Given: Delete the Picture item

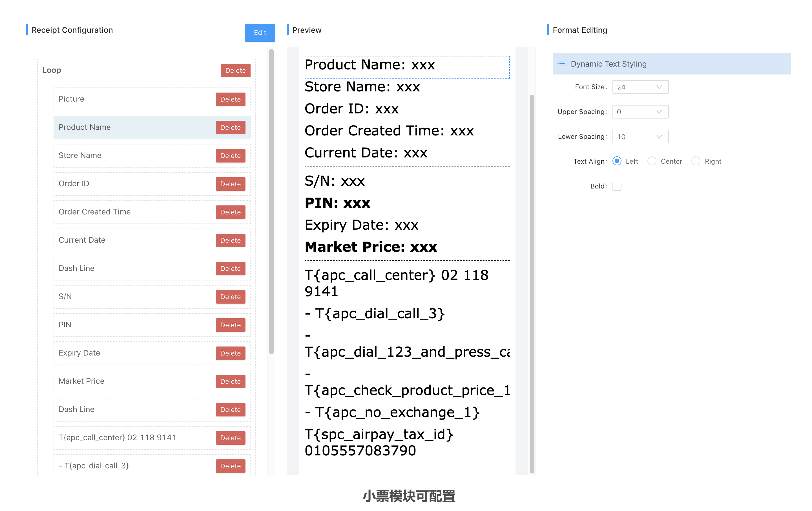Looking at the screenshot, I should (x=230, y=99).
